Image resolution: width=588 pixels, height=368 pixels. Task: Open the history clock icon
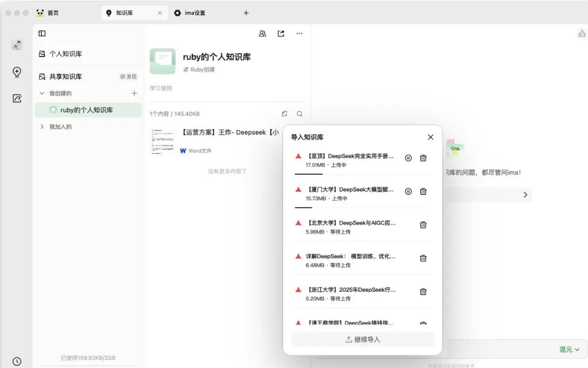17,361
